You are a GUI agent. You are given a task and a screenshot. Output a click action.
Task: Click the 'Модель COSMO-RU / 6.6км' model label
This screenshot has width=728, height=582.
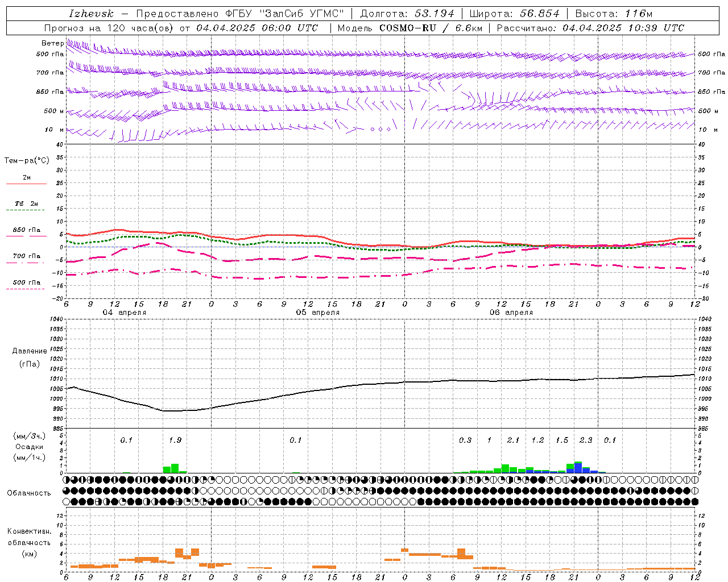[x=409, y=28]
